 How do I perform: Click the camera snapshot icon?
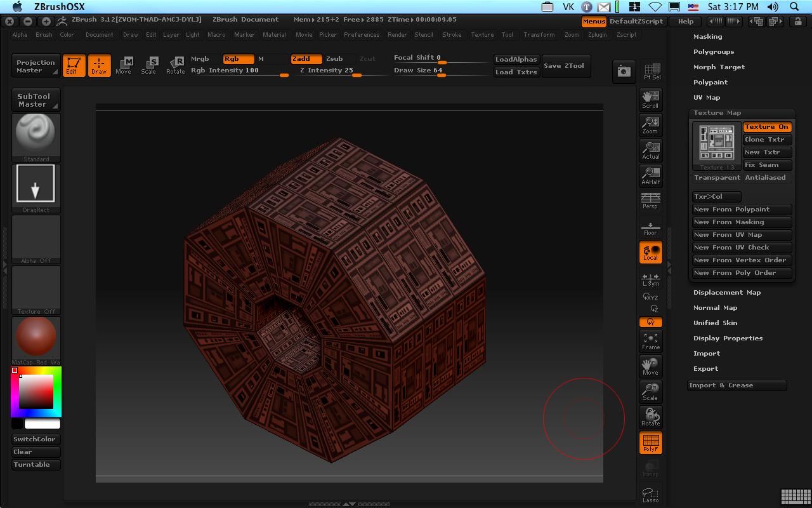pos(624,72)
